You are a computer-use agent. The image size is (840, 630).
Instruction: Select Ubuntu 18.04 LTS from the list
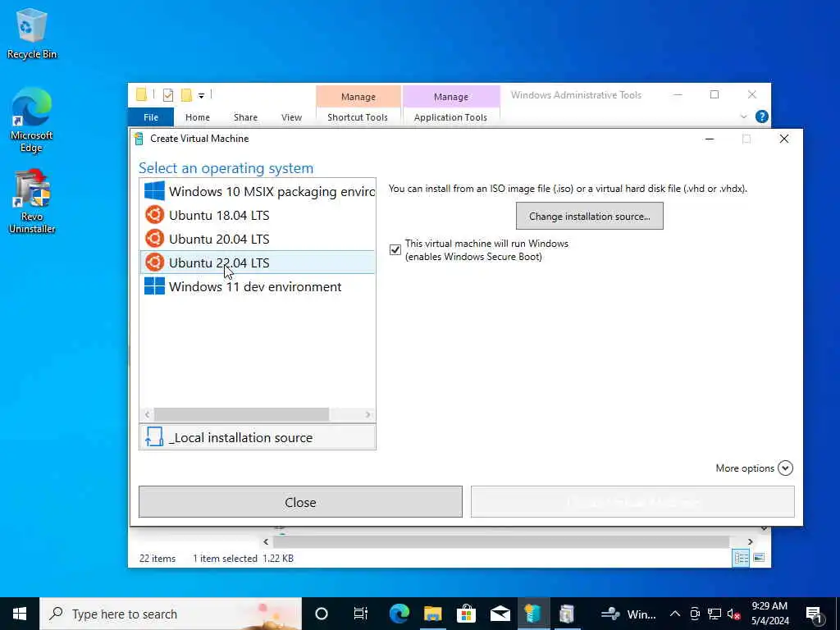point(258,215)
